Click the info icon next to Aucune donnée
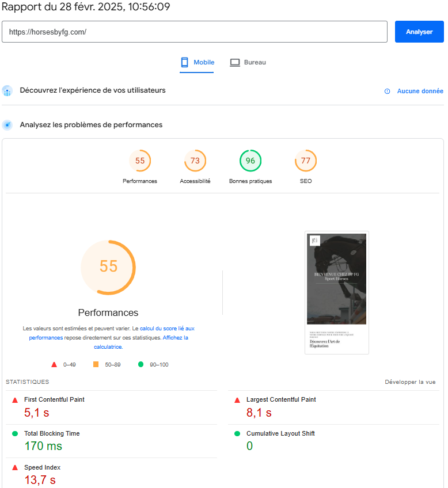 click(388, 91)
